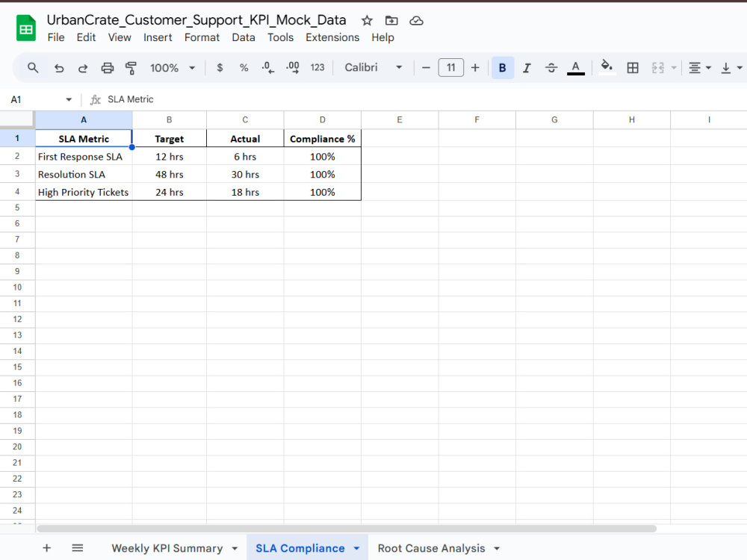Increase decimal places
Viewport: 747px width, 560px height.
(293, 68)
